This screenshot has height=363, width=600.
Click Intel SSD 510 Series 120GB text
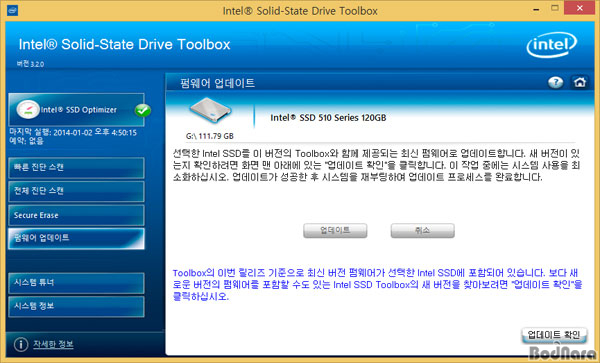tap(328, 118)
